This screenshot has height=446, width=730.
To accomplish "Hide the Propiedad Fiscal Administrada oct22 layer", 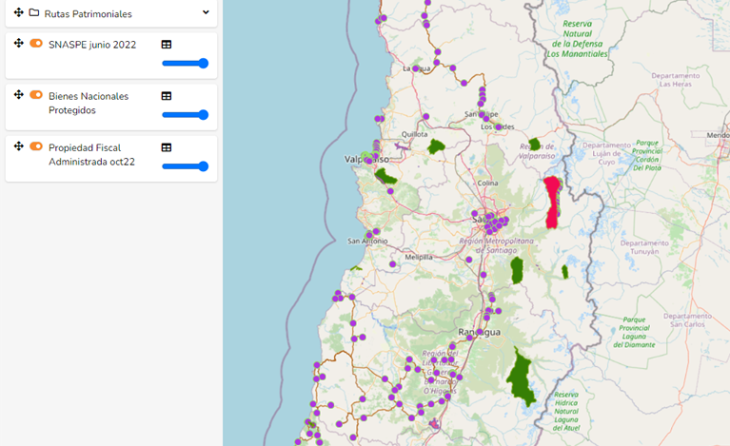I will 36,146.
